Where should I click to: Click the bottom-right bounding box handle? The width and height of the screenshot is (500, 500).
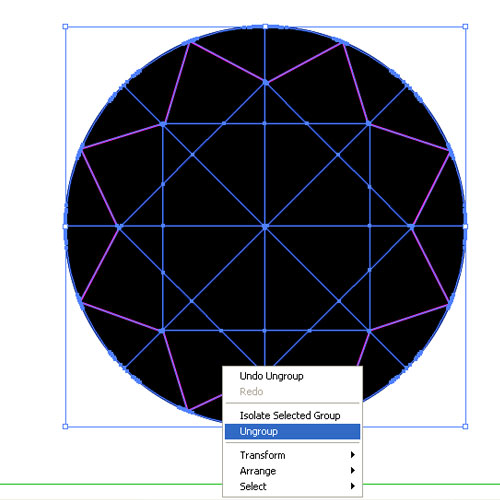[465, 426]
